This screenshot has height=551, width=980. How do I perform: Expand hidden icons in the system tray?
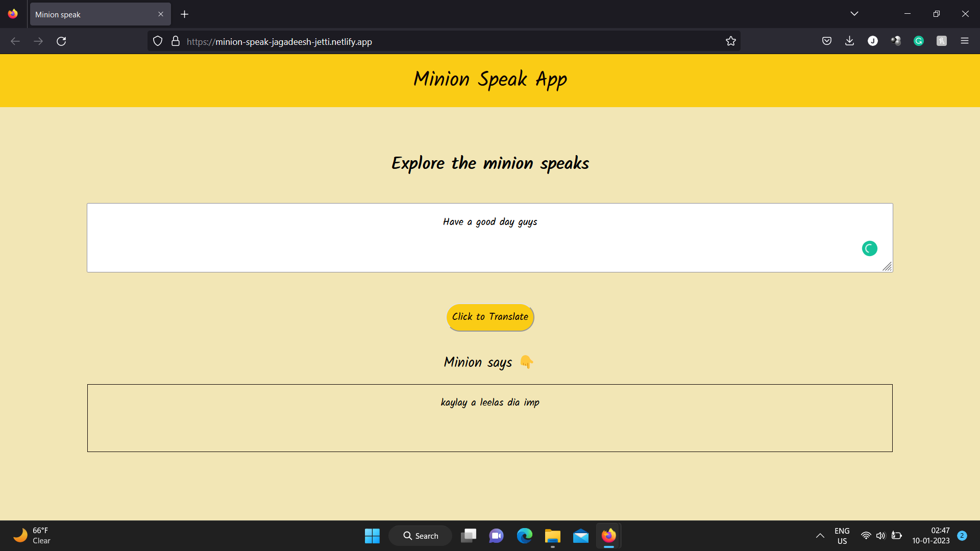click(820, 536)
